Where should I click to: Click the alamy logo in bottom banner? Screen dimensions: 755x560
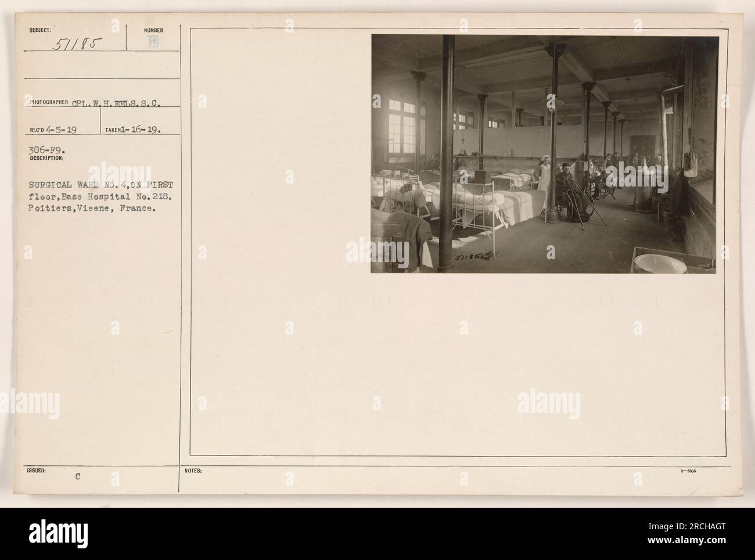coord(58,534)
